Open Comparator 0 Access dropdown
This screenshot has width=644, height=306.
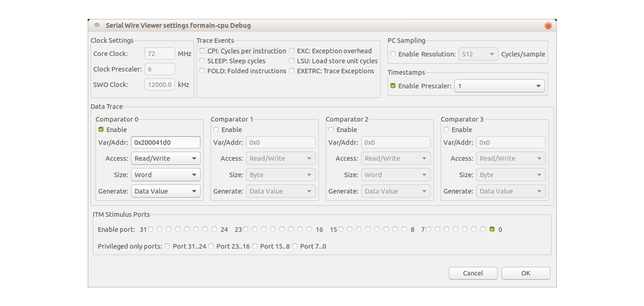[x=166, y=158]
